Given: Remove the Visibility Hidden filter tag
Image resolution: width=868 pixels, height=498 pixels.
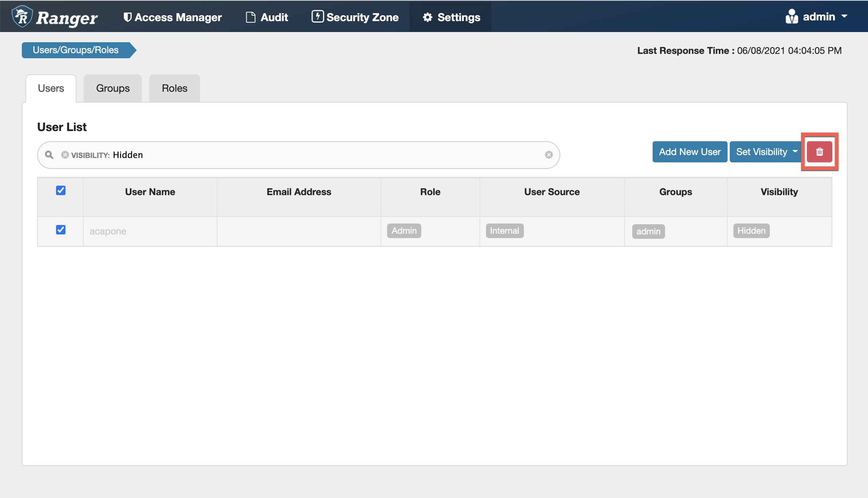Looking at the screenshot, I should coord(65,155).
